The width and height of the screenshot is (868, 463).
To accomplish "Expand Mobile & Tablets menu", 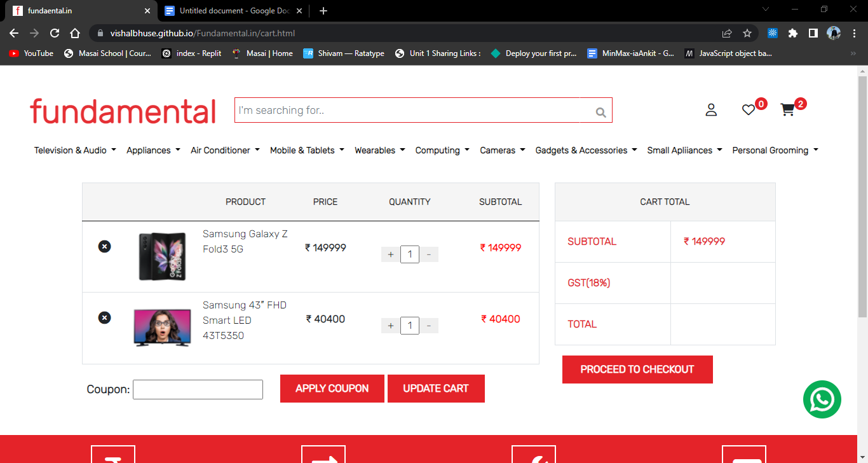I will [x=307, y=150].
